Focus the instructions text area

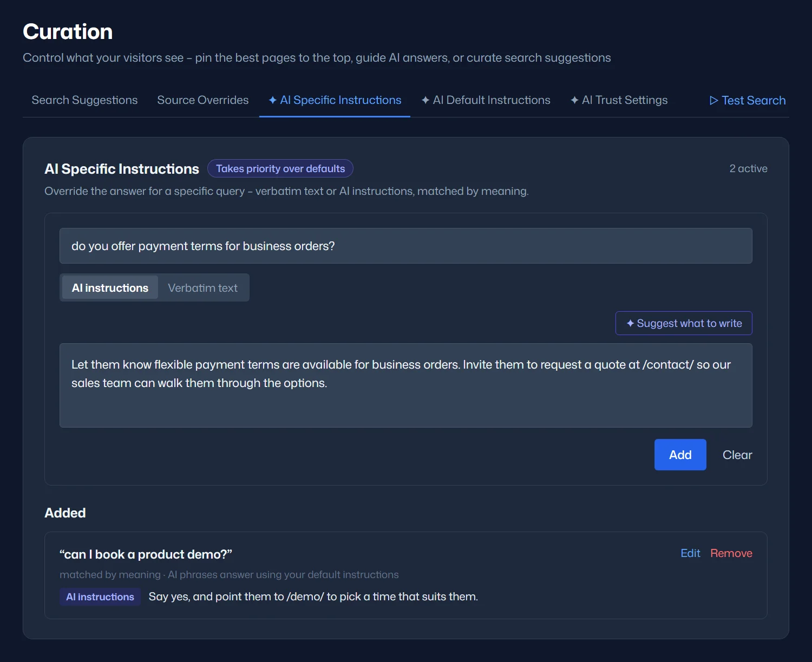click(406, 385)
